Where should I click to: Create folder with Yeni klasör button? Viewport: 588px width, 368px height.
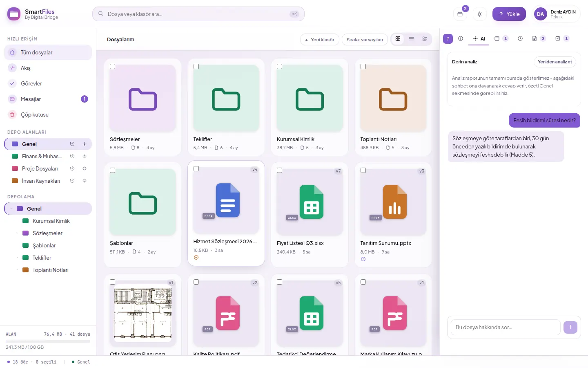coord(320,40)
